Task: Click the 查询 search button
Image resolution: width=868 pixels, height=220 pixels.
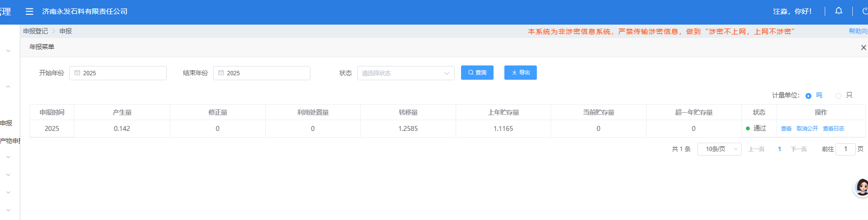Action: pyautogui.click(x=477, y=72)
